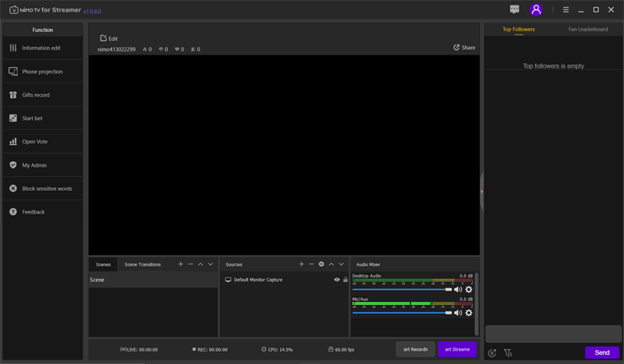Open the user profile avatar
624x364 pixels.
pos(536,9)
